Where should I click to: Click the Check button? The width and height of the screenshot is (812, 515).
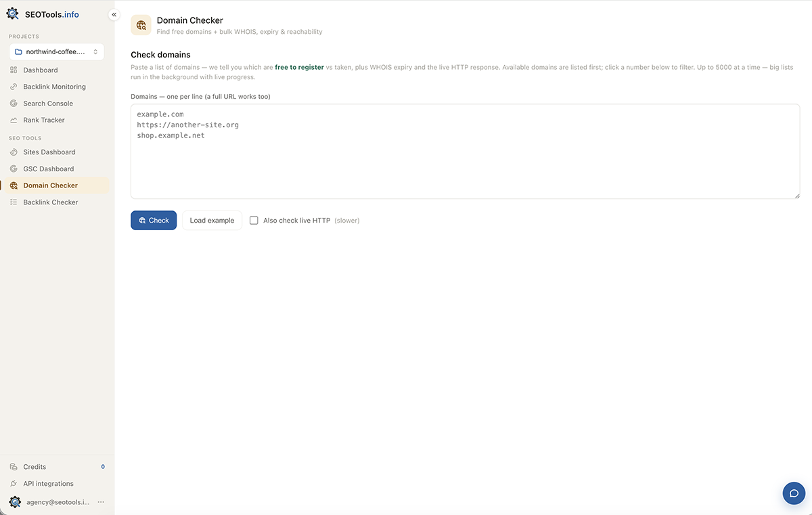click(x=154, y=221)
